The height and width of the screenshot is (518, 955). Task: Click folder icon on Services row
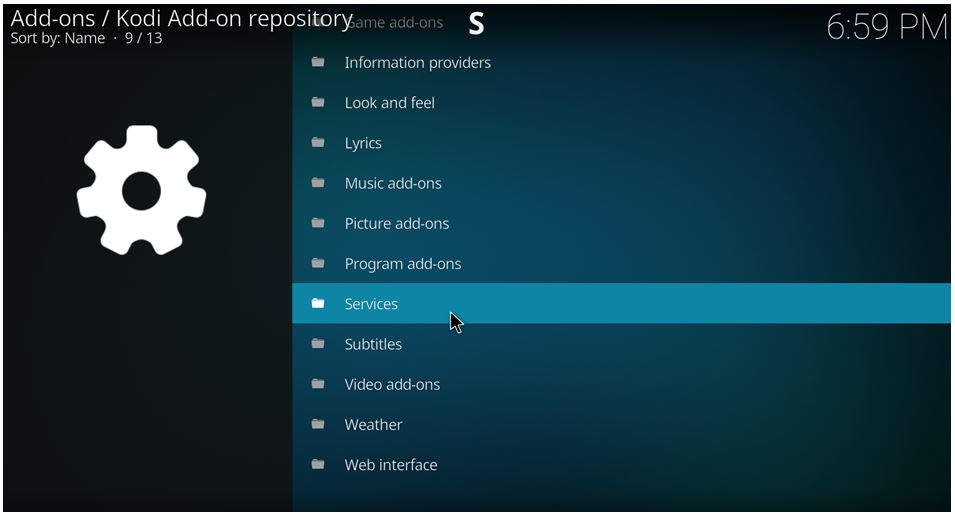(318, 303)
